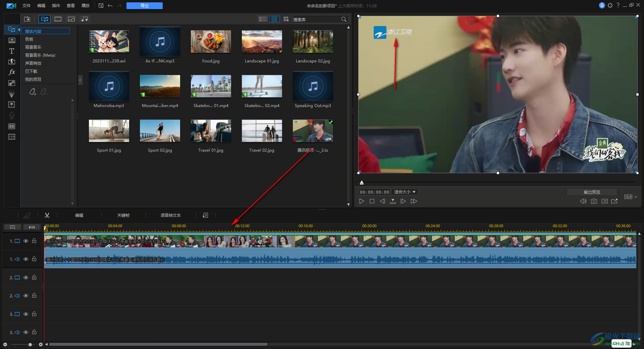Image resolution: width=644 pixels, height=349 pixels.
Task: Open the 文件 menu
Action: (26, 6)
